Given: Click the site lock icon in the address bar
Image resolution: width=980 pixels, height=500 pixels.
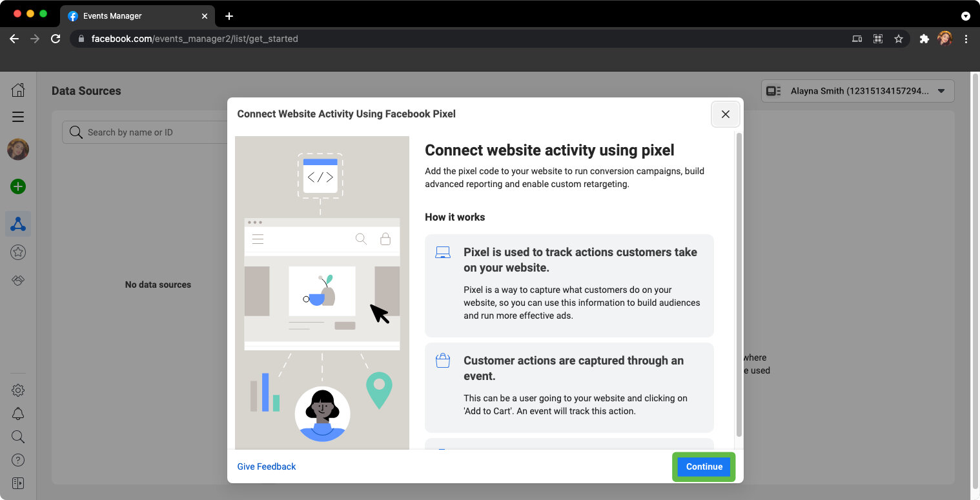Looking at the screenshot, I should 81,39.
